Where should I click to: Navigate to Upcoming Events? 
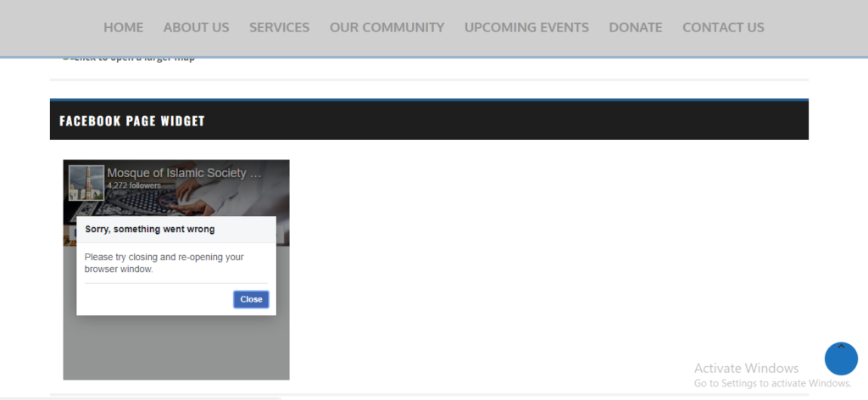pyautogui.click(x=526, y=27)
